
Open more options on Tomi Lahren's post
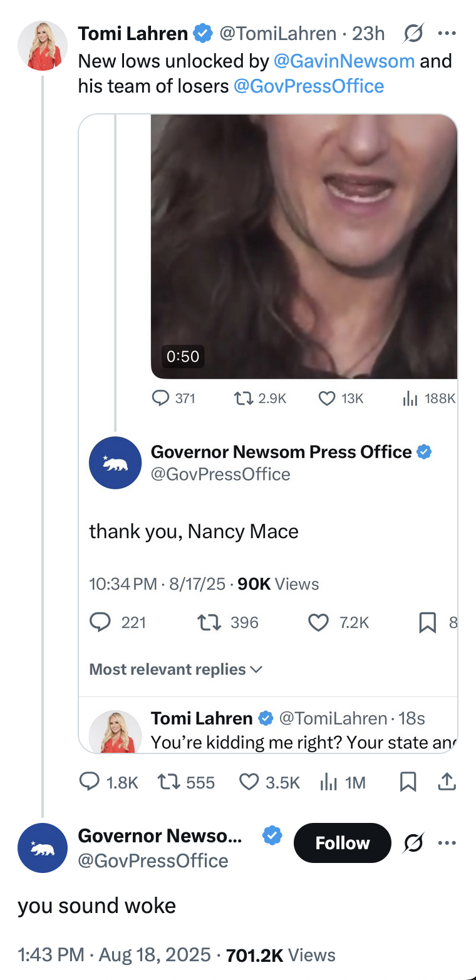click(x=447, y=33)
